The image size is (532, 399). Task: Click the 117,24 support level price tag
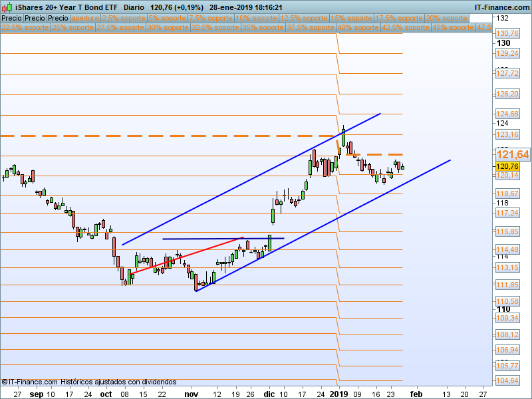(507, 213)
